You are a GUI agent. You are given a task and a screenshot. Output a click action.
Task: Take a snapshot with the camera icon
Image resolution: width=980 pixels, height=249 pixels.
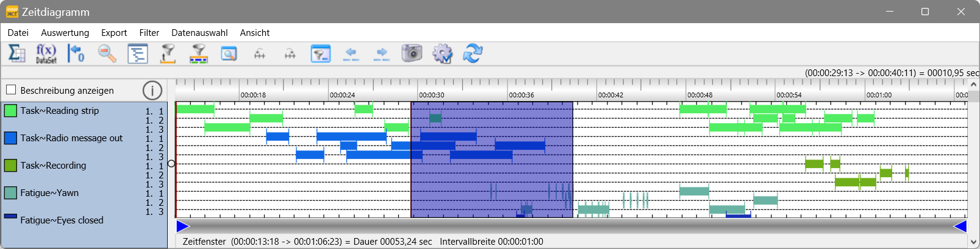pos(412,53)
